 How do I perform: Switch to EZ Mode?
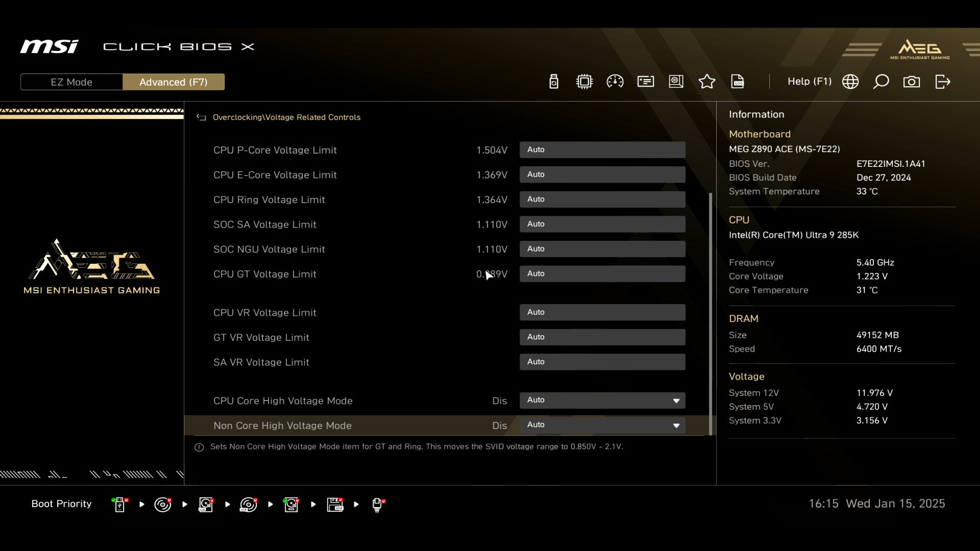click(x=71, y=82)
